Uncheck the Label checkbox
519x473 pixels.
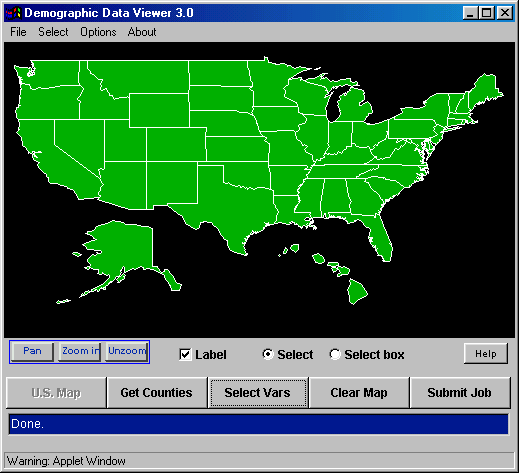185,355
